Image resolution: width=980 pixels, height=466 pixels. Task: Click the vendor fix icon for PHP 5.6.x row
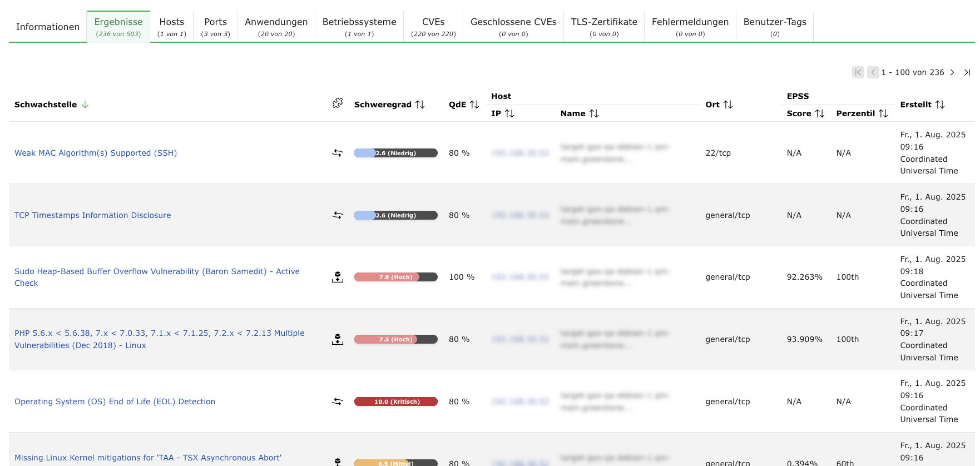tap(338, 339)
